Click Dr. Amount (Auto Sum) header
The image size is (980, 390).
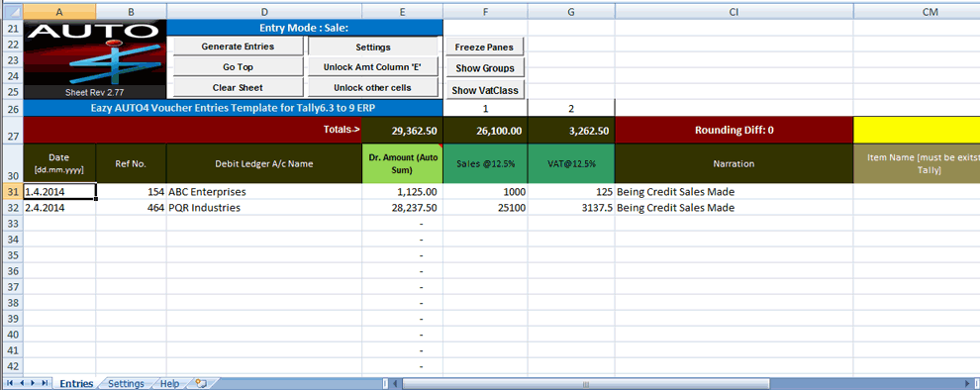[x=402, y=163]
